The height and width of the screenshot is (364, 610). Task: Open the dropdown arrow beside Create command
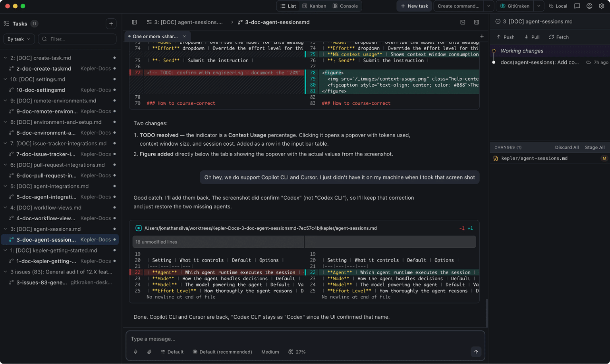coord(488,6)
